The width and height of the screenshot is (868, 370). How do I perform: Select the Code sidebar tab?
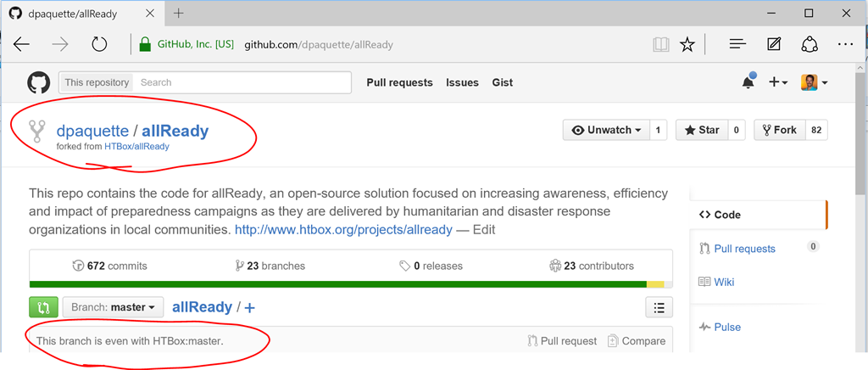[759, 215]
